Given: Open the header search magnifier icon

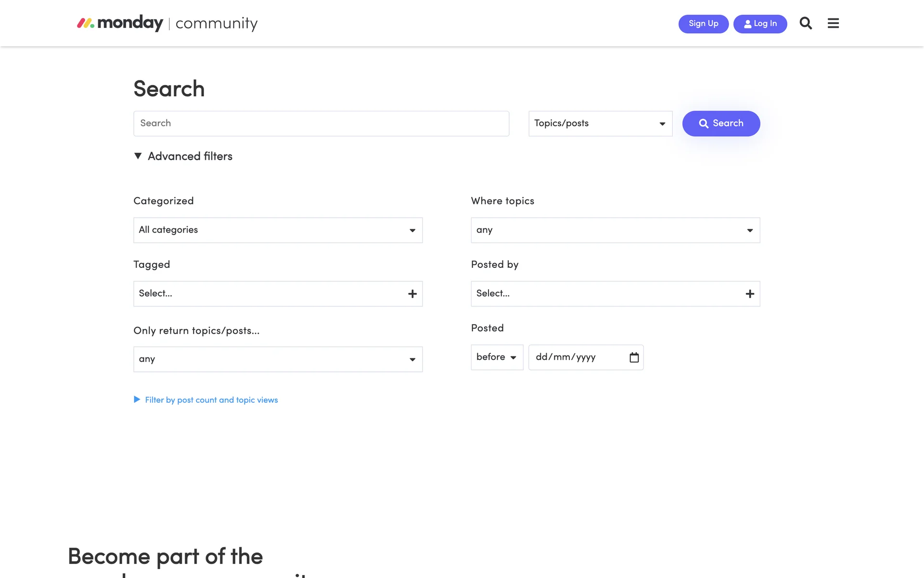Looking at the screenshot, I should [x=806, y=23].
